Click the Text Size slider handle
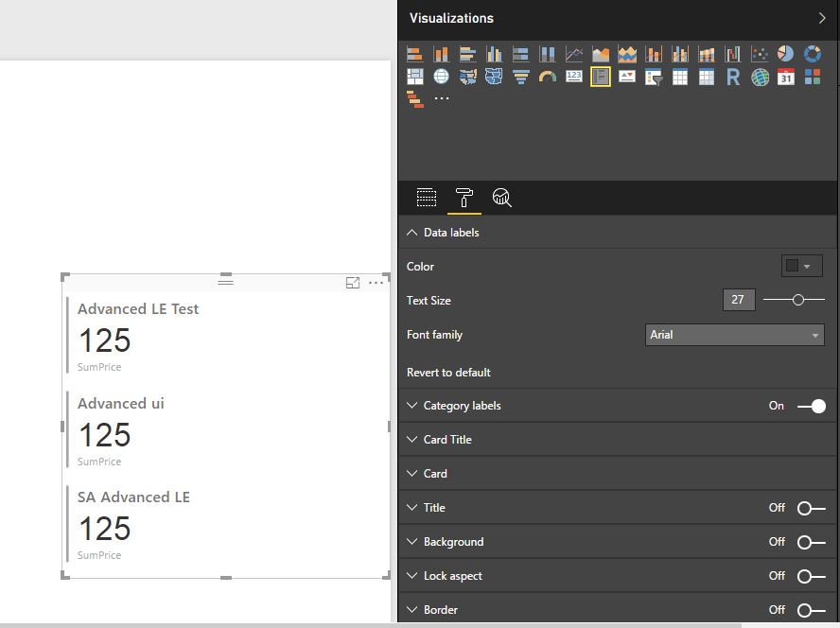Screen dimensions: 840x628 [x=798, y=300]
